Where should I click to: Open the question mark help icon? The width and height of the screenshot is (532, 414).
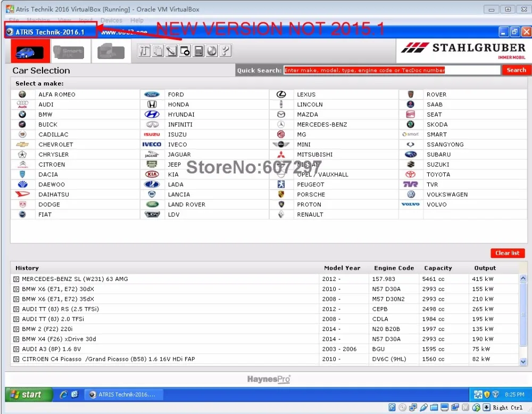(x=225, y=51)
